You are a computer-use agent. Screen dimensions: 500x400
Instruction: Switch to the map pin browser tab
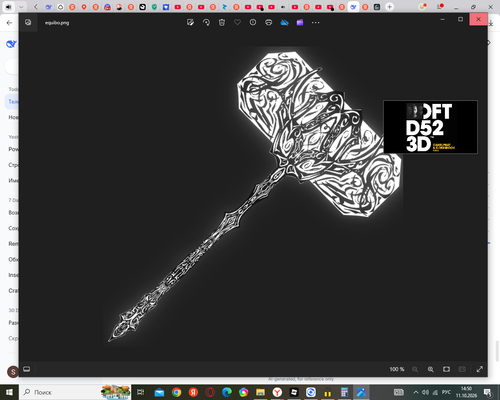[x=84, y=7]
